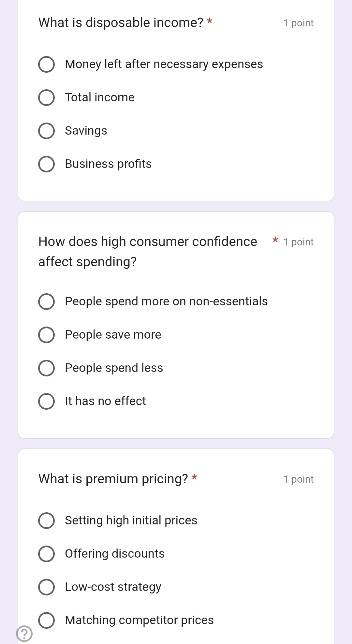The image size is (352, 644).
Task: Click the 'What is disposable income?' question title
Action: coord(121,23)
